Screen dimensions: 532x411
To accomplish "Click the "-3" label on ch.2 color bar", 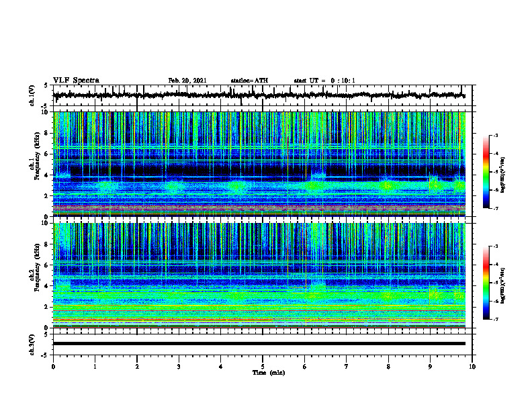I will click(x=495, y=246).
